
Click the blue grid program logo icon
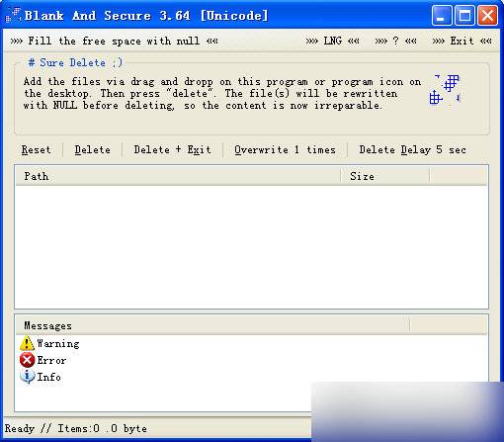click(445, 89)
